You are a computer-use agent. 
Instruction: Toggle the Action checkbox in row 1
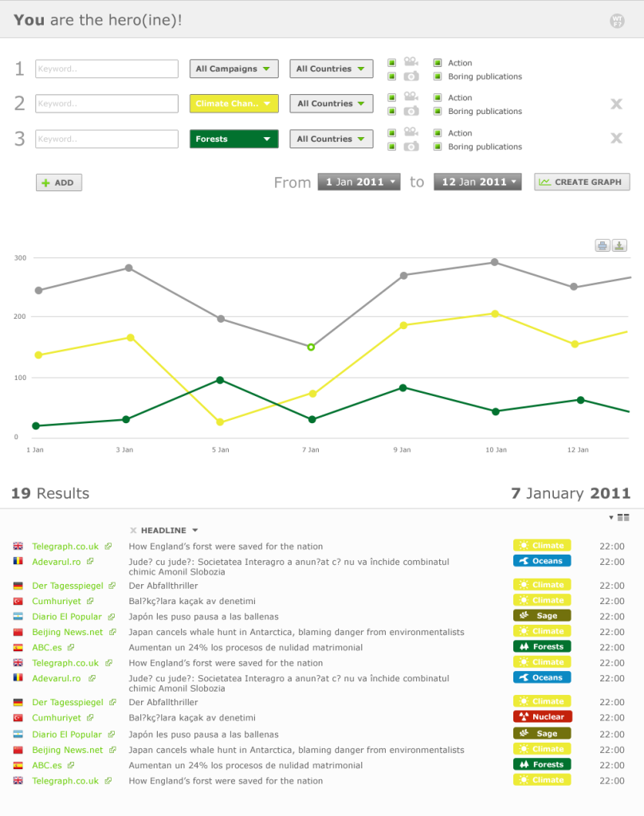[438, 62]
